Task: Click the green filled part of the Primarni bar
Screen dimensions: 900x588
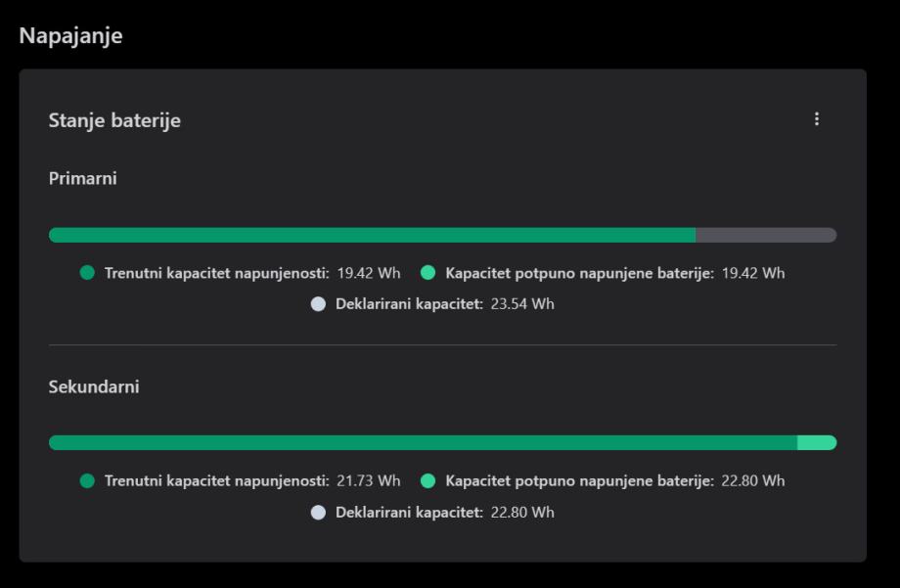Action: click(372, 235)
